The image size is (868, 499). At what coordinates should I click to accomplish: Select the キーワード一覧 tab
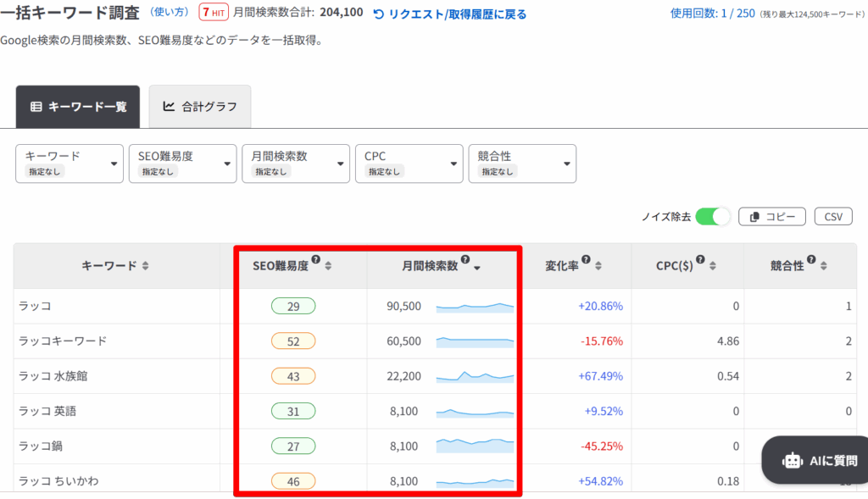pos(78,107)
